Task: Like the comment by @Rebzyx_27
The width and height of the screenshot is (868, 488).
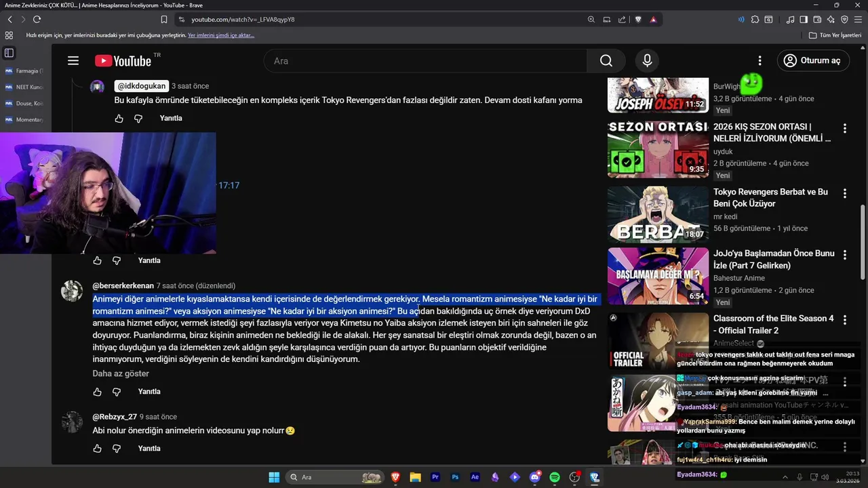Action: point(98,449)
